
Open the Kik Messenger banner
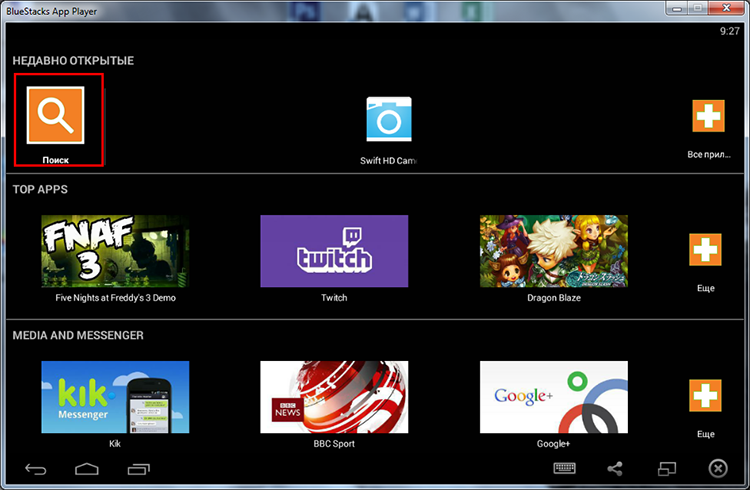pyautogui.click(x=115, y=397)
